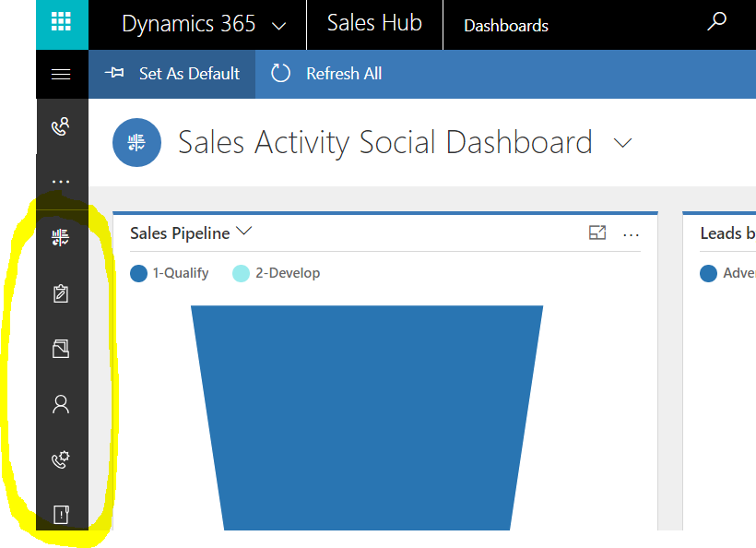The height and width of the screenshot is (548, 756).
Task: Open the phone-with-person sidebar icon
Action: tap(61, 127)
